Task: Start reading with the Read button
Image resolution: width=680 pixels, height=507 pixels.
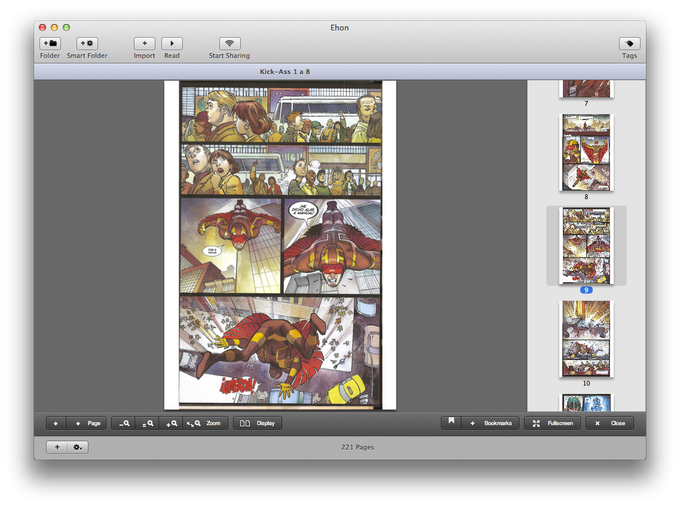Action: click(x=172, y=43)
